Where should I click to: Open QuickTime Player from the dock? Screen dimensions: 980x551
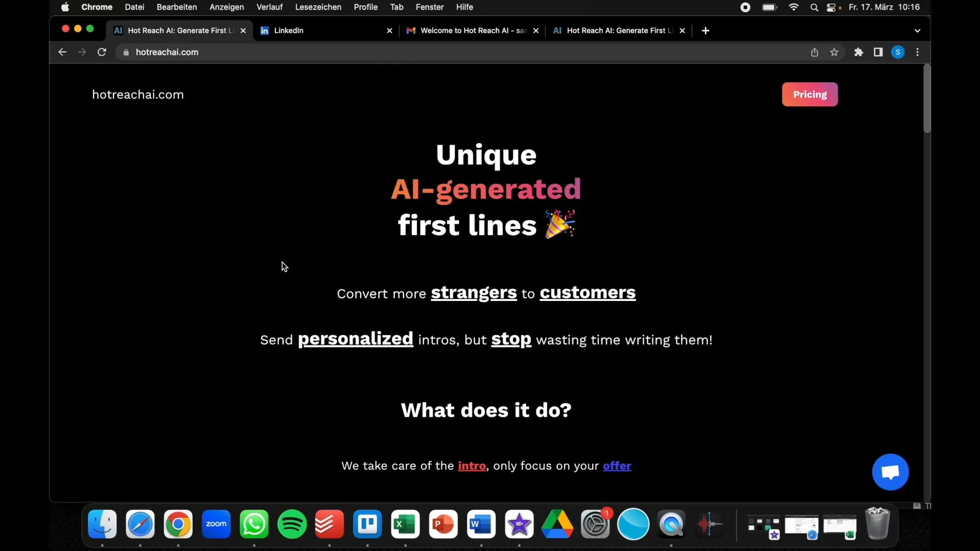click(671, 524)
